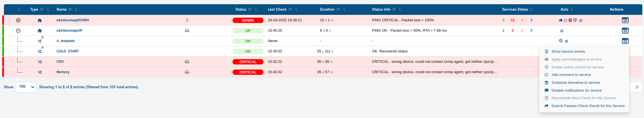Click the acknowledged thumbs-up icon for e2eGeomapDOWN
Screen dimensions: 644x118
click(x=561, y=20)
